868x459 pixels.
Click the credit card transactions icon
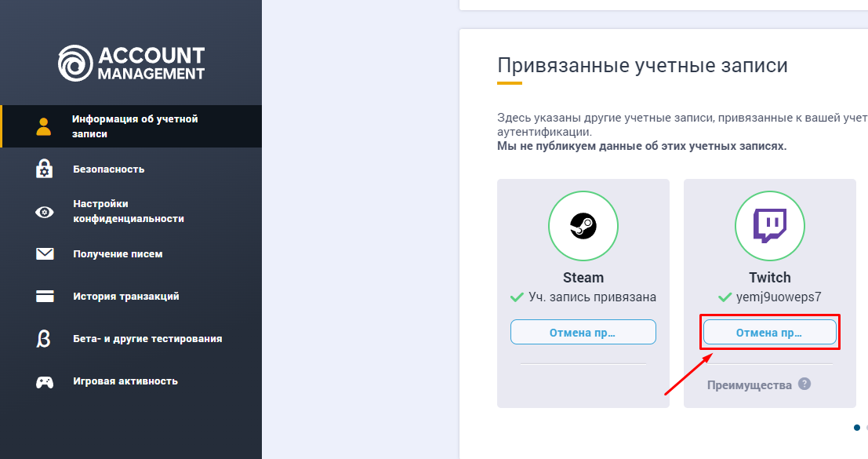click(45, 297)
